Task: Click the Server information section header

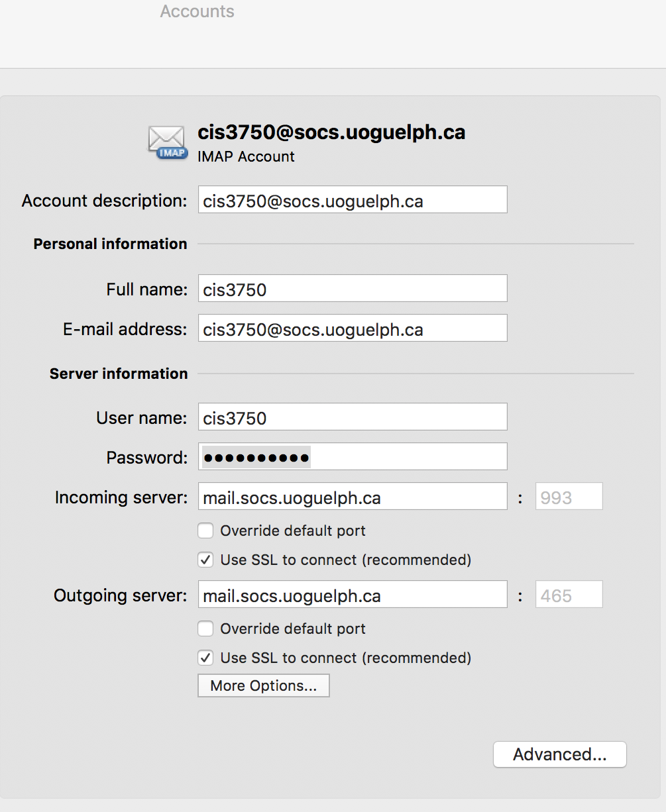Action: click(118, 373)
